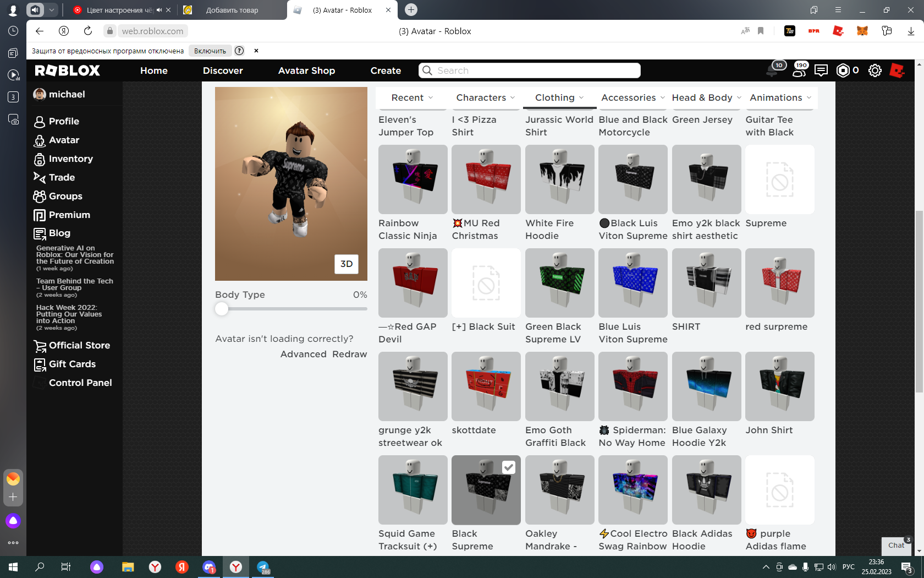Expand the Clothing dropdown

(559, 97)
